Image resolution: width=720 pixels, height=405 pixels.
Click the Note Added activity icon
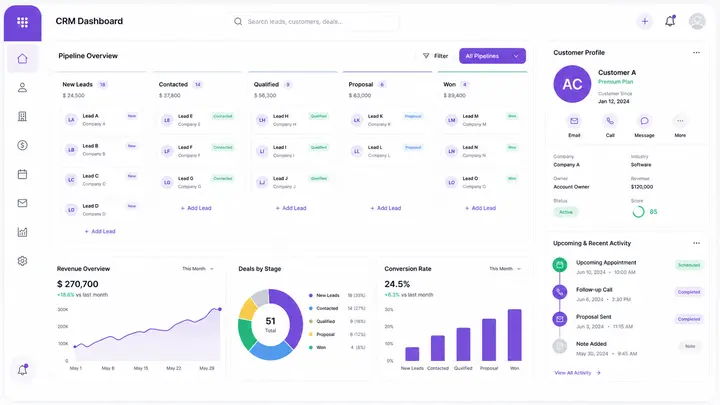(559, 346)
